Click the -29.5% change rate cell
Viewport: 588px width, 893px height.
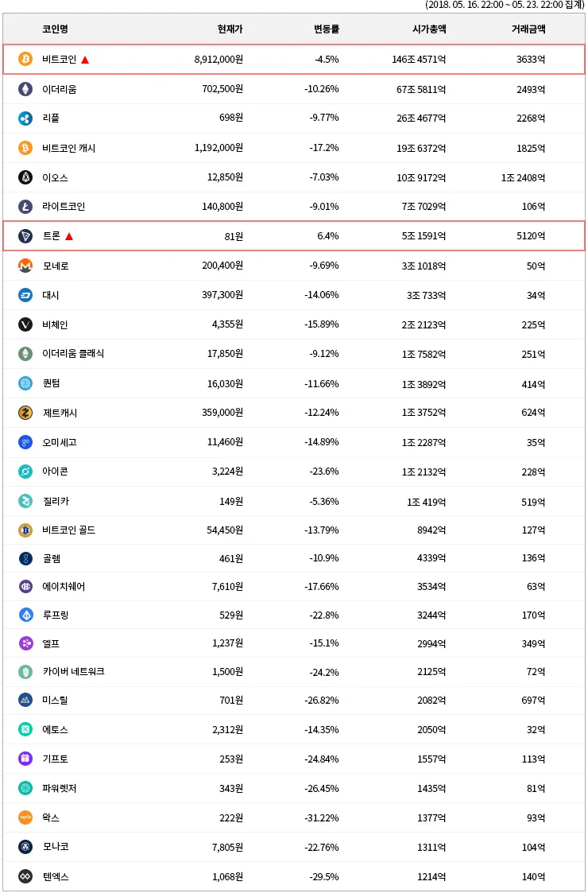[324, 876]
